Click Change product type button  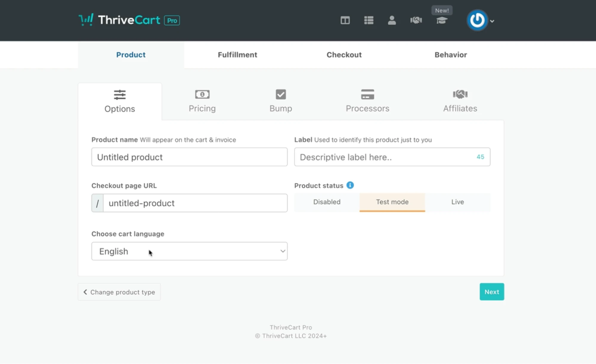tap(119, 292)
